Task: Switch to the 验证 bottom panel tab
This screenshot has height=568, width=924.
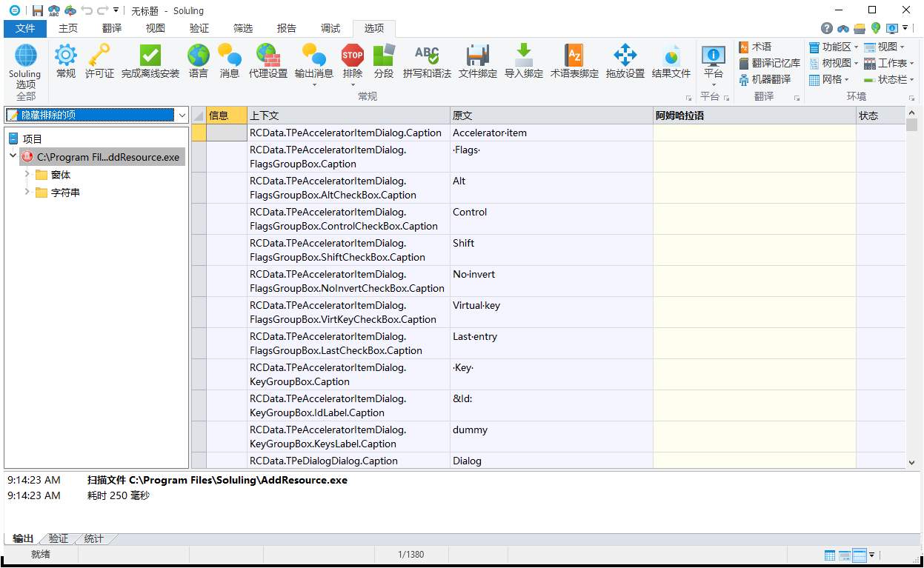Action: click(59, 538)
